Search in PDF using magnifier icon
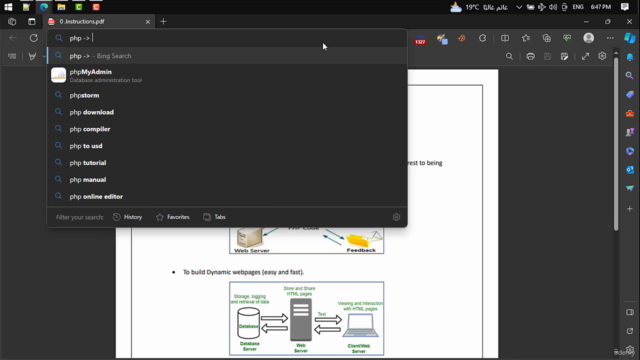This screenshot has height=360, width=640. pyautogui.click(x=509, y=56)
